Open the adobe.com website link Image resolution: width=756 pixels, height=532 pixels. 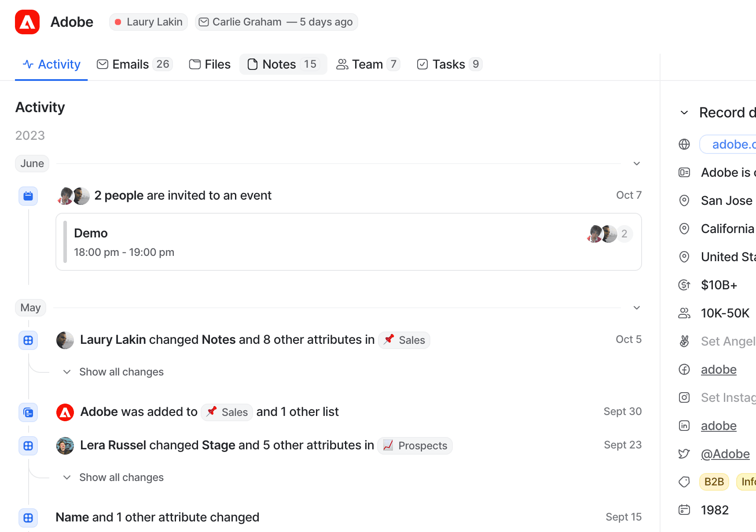[734, 144]
